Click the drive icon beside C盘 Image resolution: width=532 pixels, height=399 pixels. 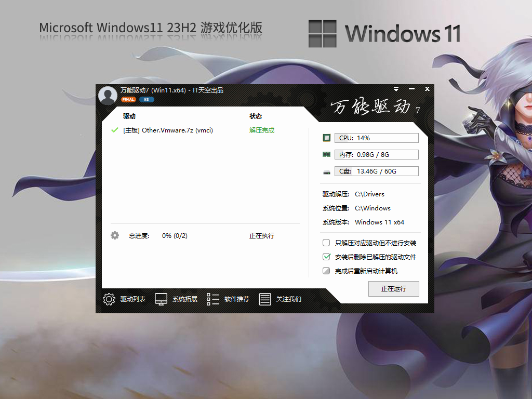(x=327, y=170)
